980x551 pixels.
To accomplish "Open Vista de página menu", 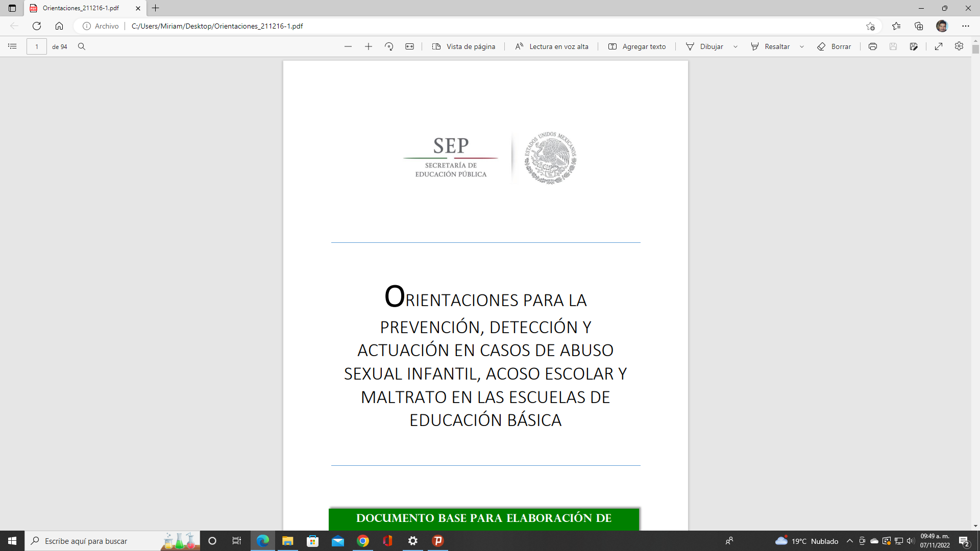I will 463,46.
